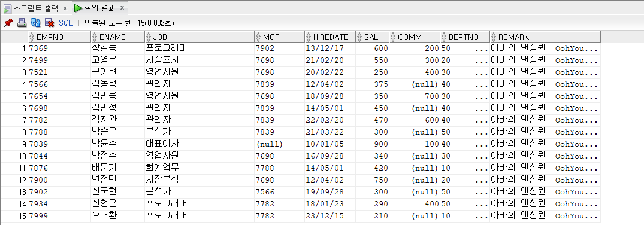Sort by the ENAME column header
Viewport: 644px width, 225px height.
click(117, 37)
